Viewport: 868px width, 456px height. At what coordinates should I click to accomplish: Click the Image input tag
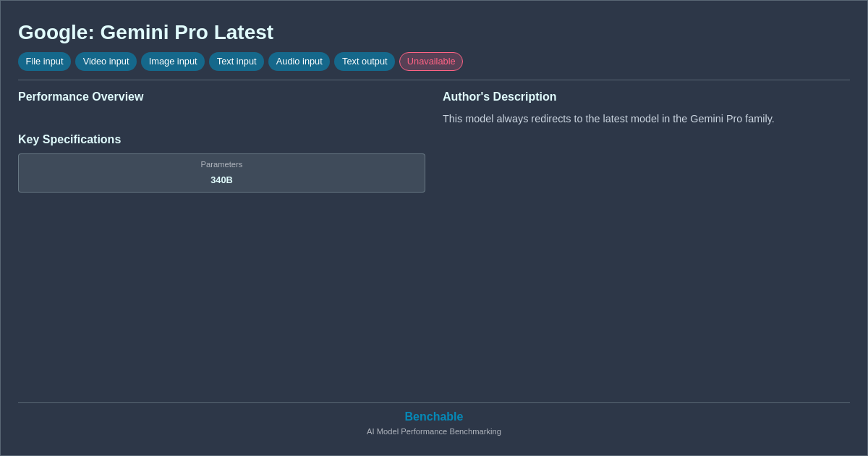tap(173, 62)
